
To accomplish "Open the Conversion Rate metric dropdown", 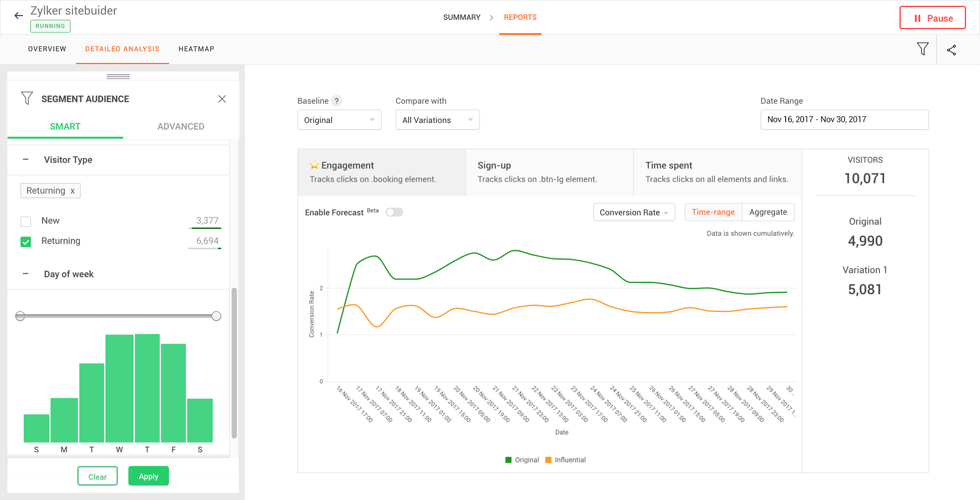I will pos(634,212).
